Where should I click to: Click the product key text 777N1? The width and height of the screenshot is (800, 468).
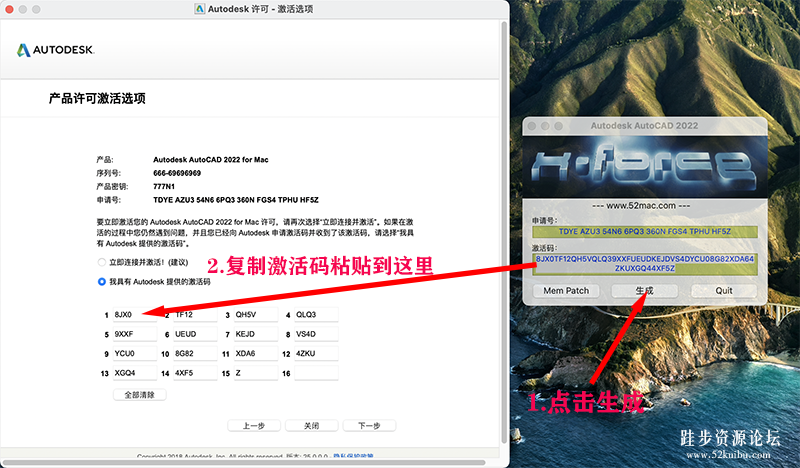pyautogui.click(x=164, y=186)
